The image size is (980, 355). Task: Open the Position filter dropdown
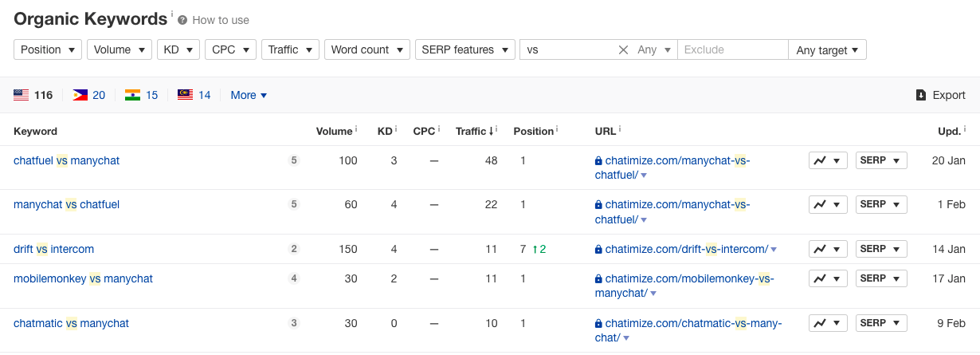(48, 49)
